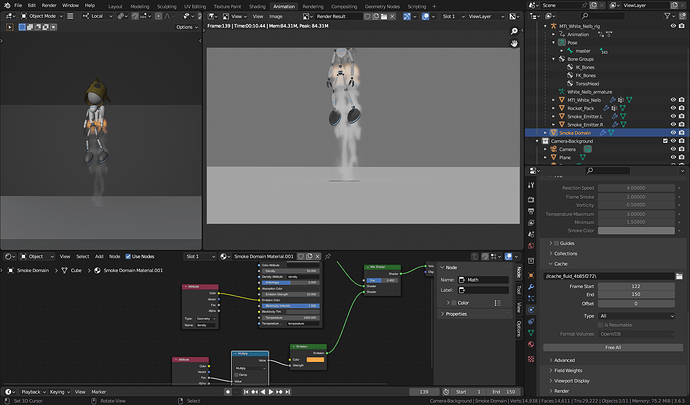Pin the Smoke Domain Material node tree

(328, 256)
